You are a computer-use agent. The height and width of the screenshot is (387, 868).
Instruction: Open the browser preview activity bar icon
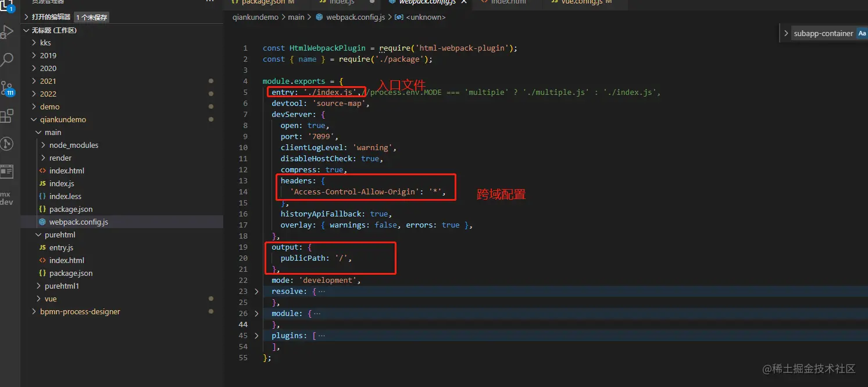(7, 171)
